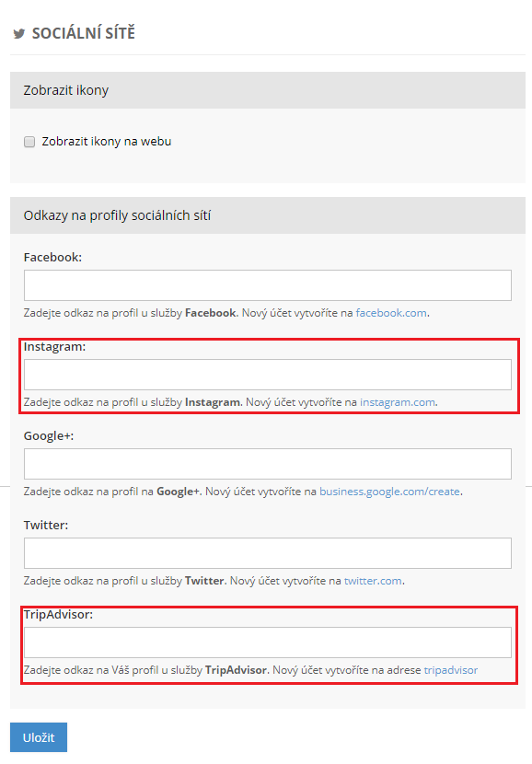Click the Facebook: field label

pyautogui.click(x=52, y=257)
